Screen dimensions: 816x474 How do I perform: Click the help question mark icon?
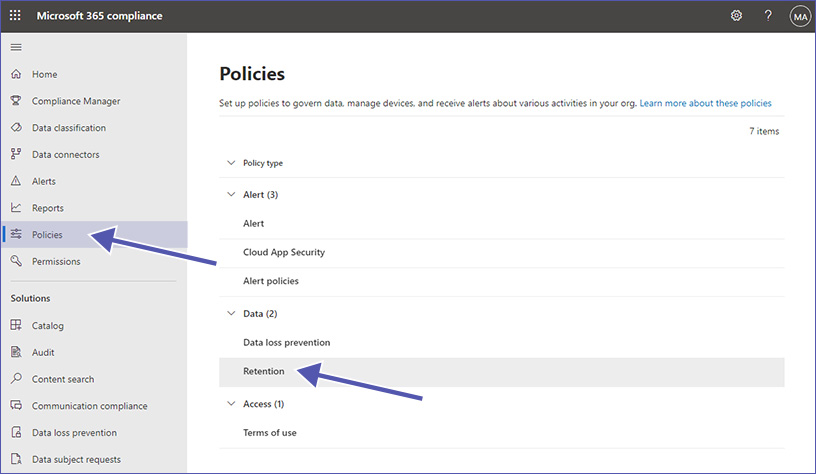768,16
